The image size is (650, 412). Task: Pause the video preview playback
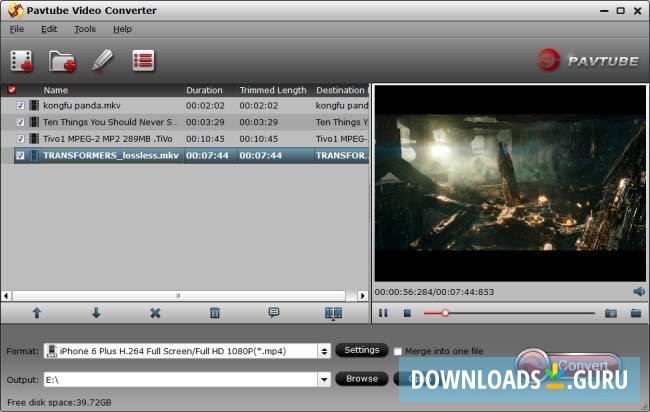click(x=383, y=313)
